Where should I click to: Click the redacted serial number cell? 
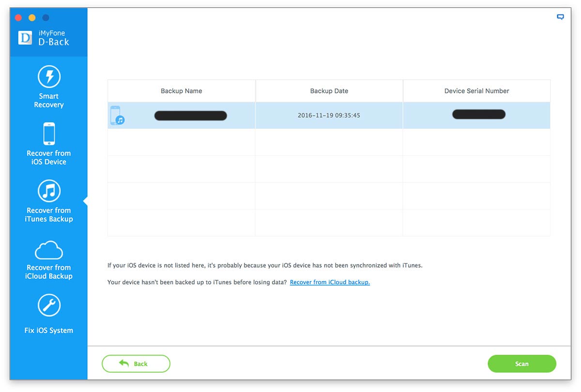tap(478, 115)
